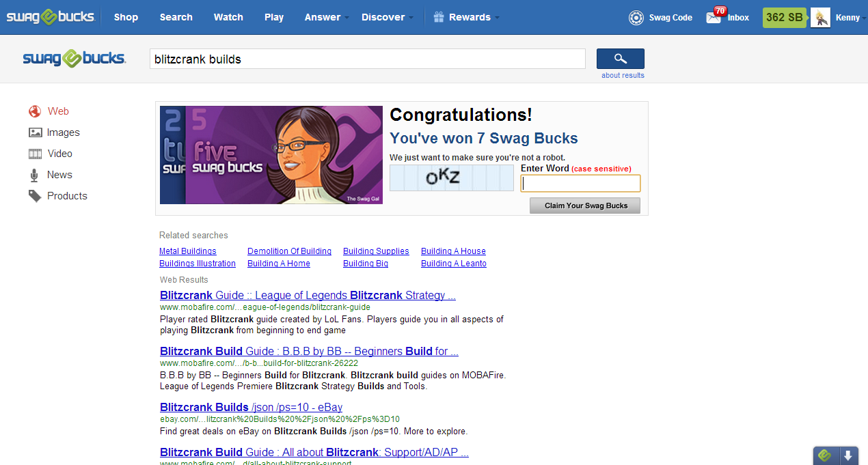868x465 pixels.
Task: Open All about Blitzcrank Support guide result
Action: point(314,452)
